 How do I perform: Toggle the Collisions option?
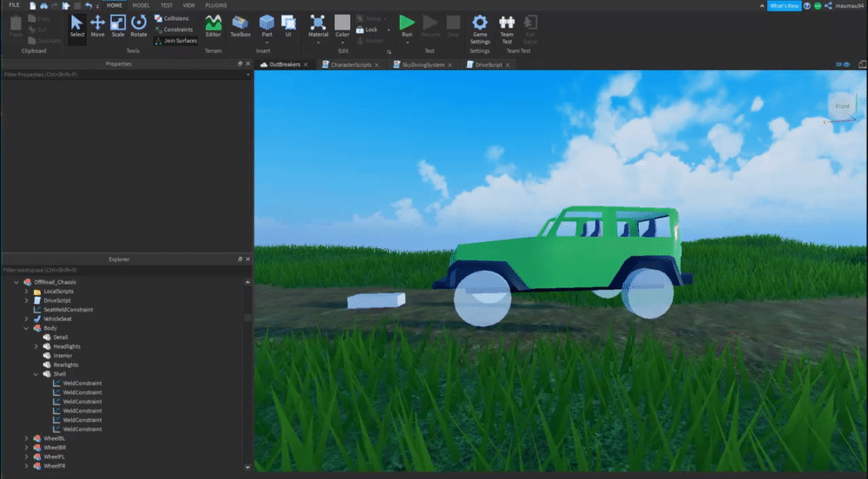[172, 18]
